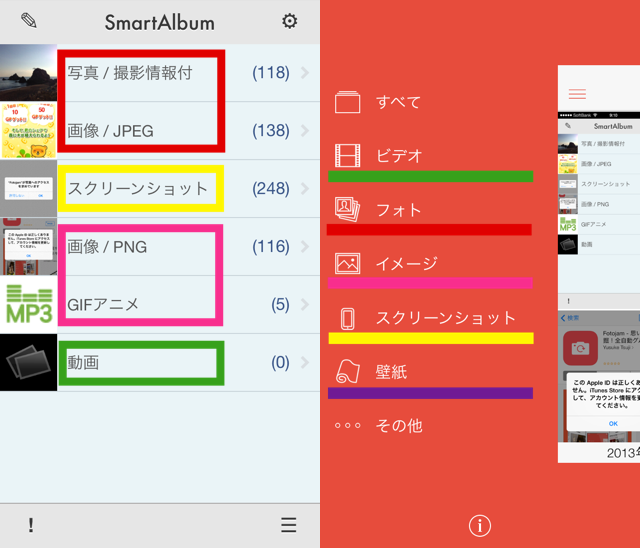Screen dimensions: 640x548
Task: Choose フォト in the red menu
Action: tap(398, 210)
